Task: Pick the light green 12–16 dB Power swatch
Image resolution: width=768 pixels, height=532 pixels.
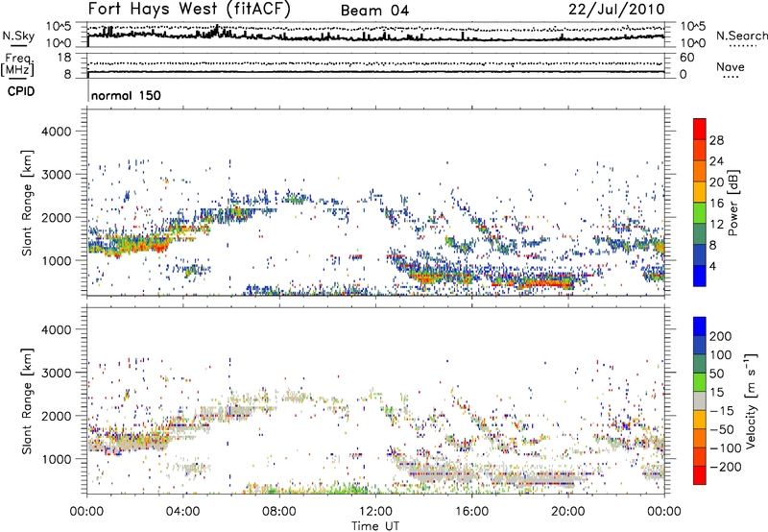Action: pyautogui.click(x=700, y=213)
